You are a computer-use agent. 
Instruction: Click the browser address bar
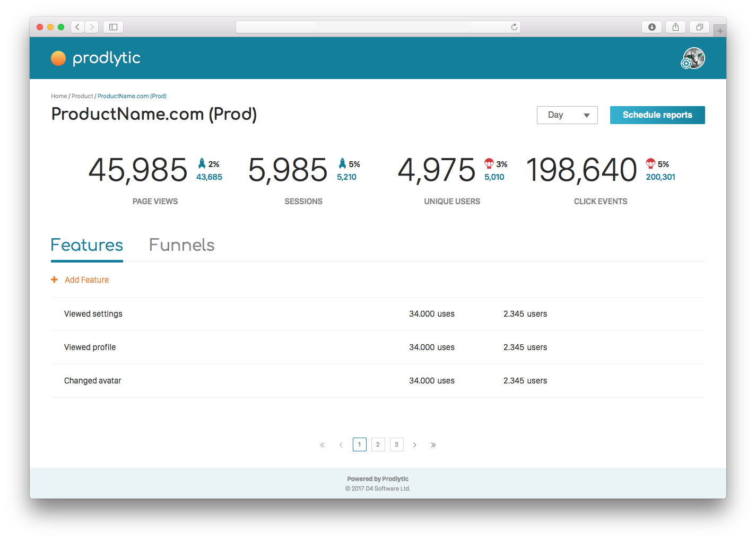click(378, 27)
